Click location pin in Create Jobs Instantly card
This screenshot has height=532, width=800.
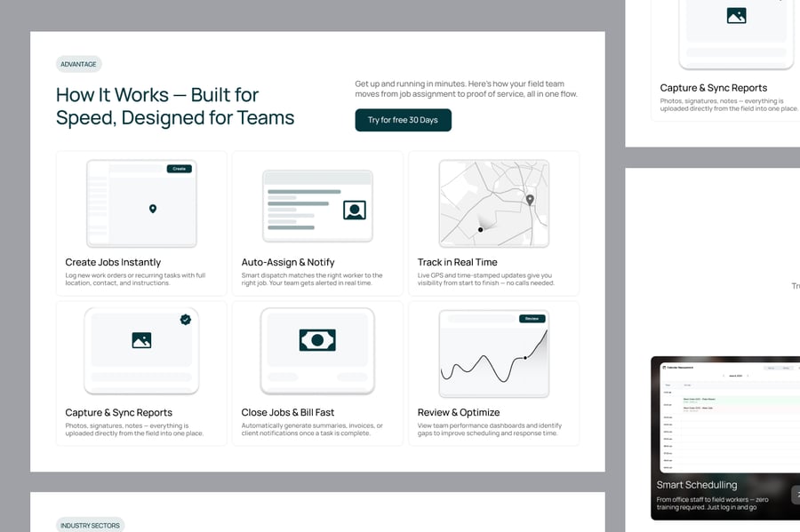click(153, 209)
